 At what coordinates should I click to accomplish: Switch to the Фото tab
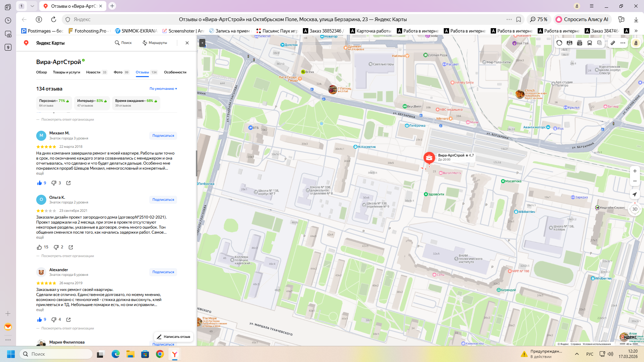pos(118,72)
